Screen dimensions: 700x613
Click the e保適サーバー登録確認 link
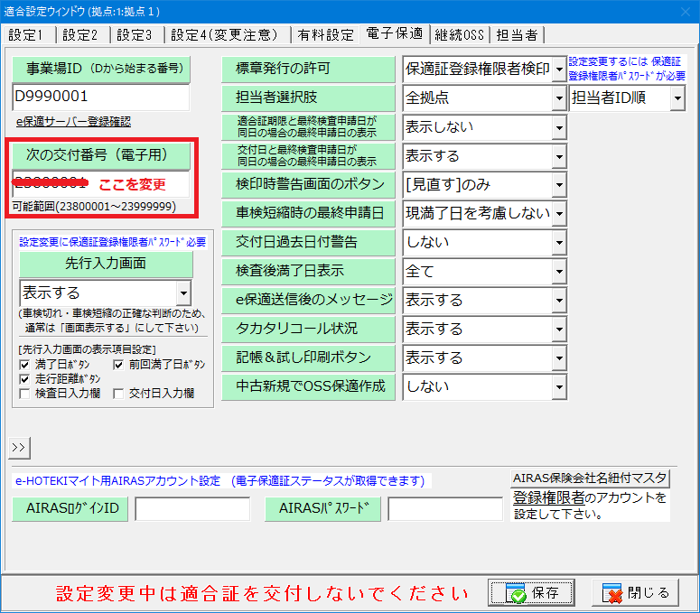coord(73,121)
